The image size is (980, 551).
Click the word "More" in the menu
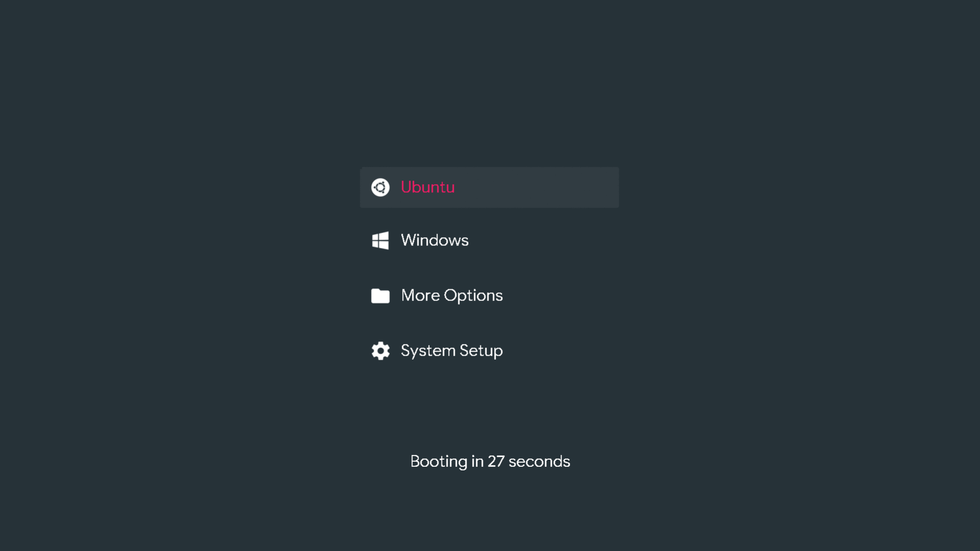pyautogui.click(x=420, y=295)
